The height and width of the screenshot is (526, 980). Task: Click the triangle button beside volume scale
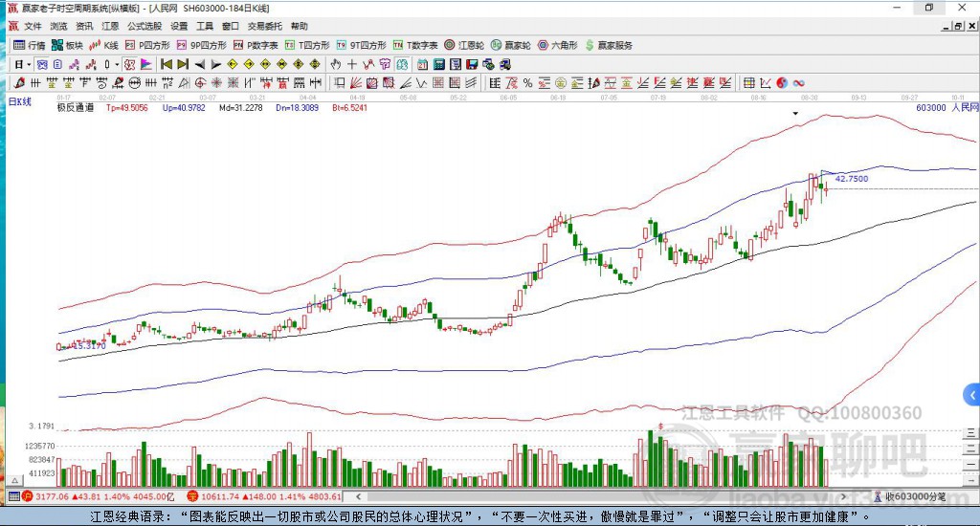pos(15,480)
